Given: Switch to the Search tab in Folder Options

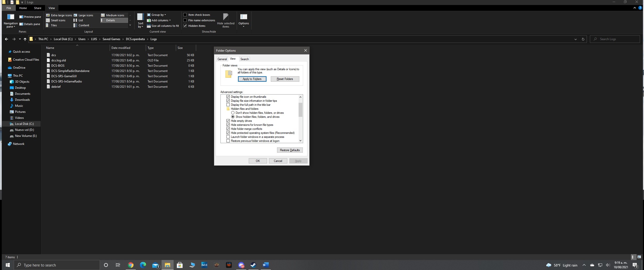Looking at the screenshot, I should click(x=244, y=59).
